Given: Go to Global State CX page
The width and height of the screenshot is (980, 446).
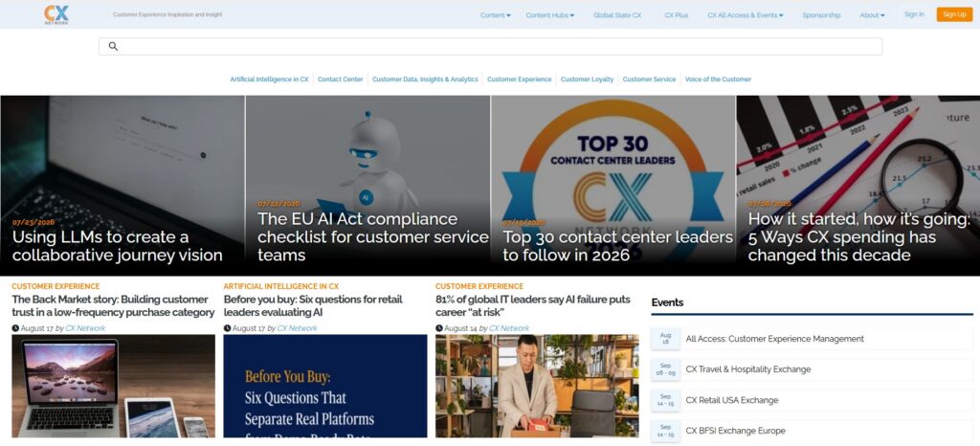Looking at the screenshot, I should [x=617, y=15].
